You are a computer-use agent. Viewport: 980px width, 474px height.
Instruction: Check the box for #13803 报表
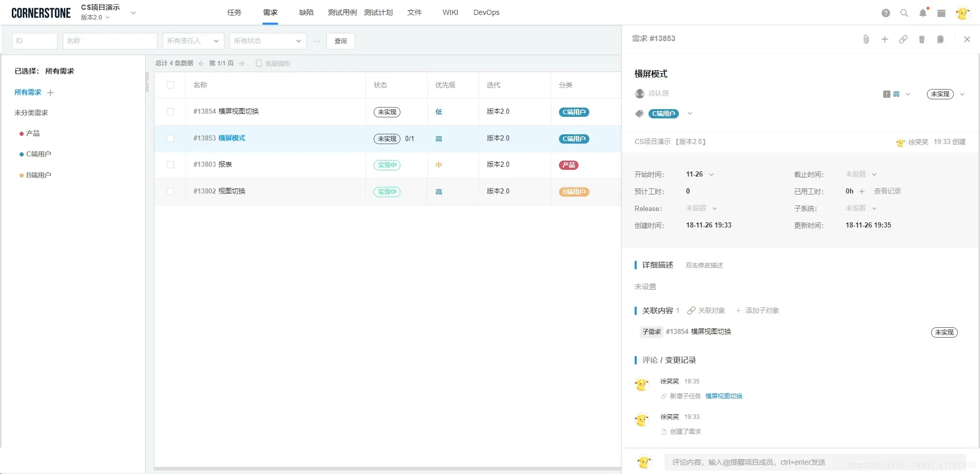[170, 165]
